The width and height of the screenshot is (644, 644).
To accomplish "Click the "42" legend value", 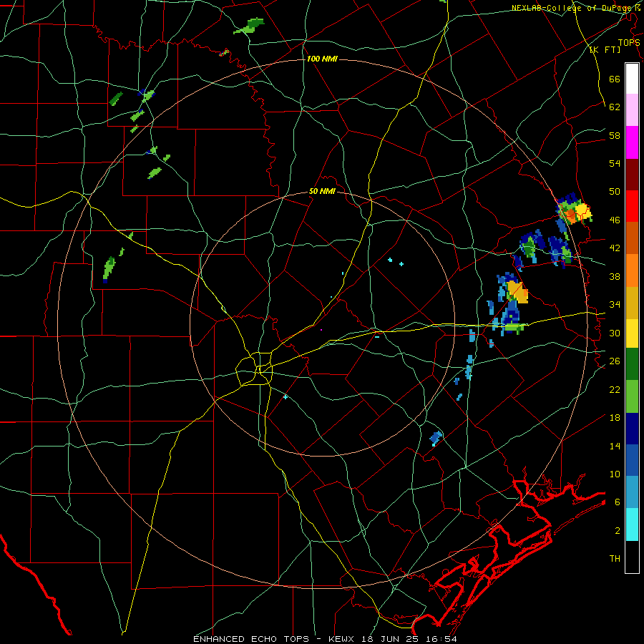I will 615,248.
